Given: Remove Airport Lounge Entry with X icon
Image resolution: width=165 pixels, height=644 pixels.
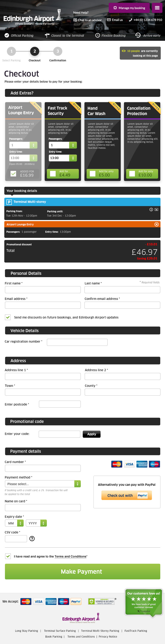Looking at the screenshot, I should pos(156,224).
